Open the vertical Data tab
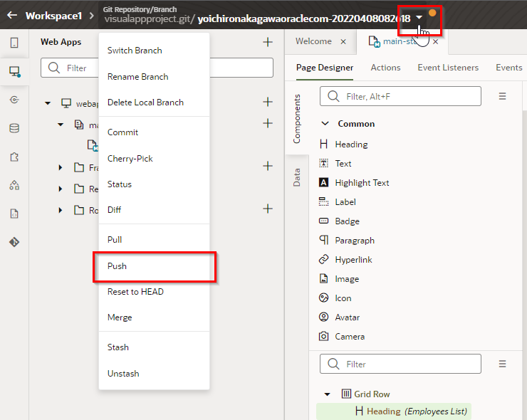 pyautogui.click(x=297, y=177)
